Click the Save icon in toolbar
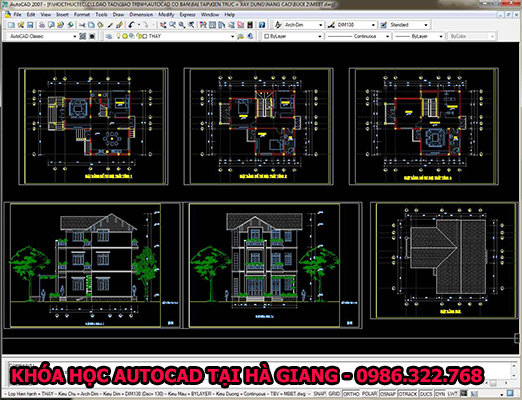The image size is (522, 400). pyautogui.click(x=30, y=25)
